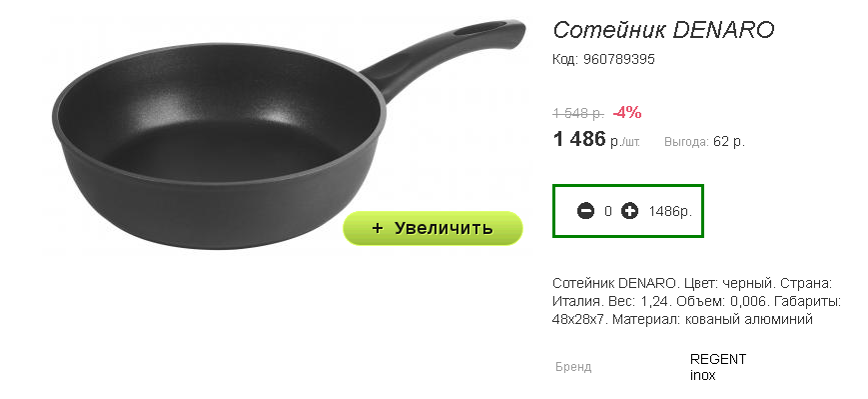868x399 pixels.
Task: Increase quantity with the plus icon
Action: click(629, 211)
